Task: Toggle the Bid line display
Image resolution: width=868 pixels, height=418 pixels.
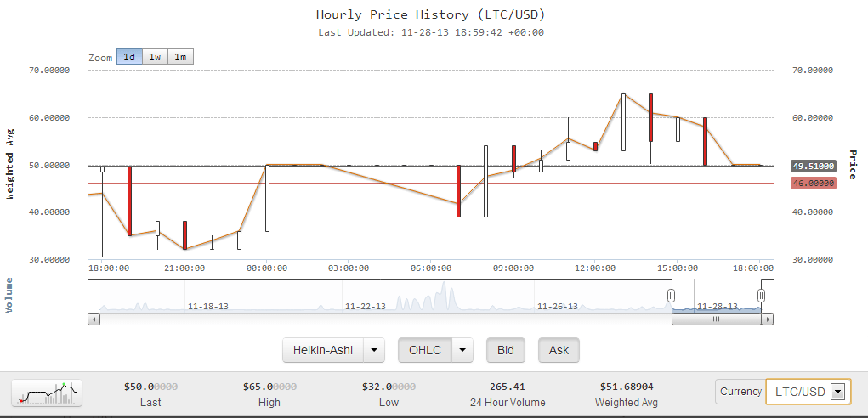Action: tap(505, 350)
